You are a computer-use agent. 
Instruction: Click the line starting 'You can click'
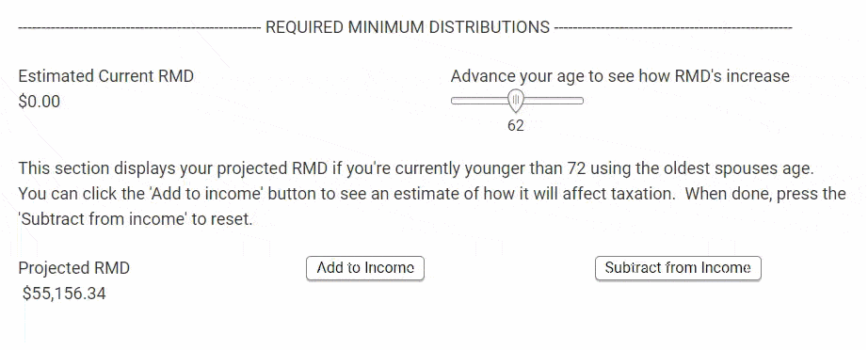pyautogui.click(x=432, y=194)
